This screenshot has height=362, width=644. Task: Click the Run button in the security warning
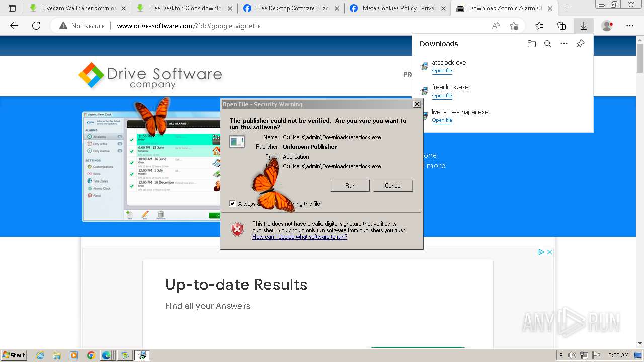point(350,186)
